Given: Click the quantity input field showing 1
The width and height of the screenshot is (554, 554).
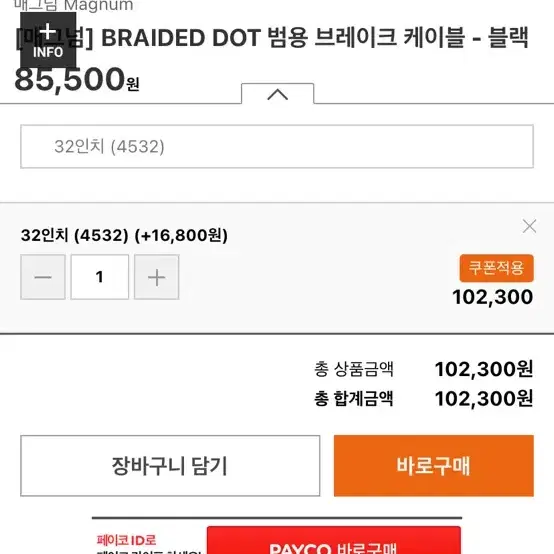Looking at the screenshot, I should coord(100,277).
